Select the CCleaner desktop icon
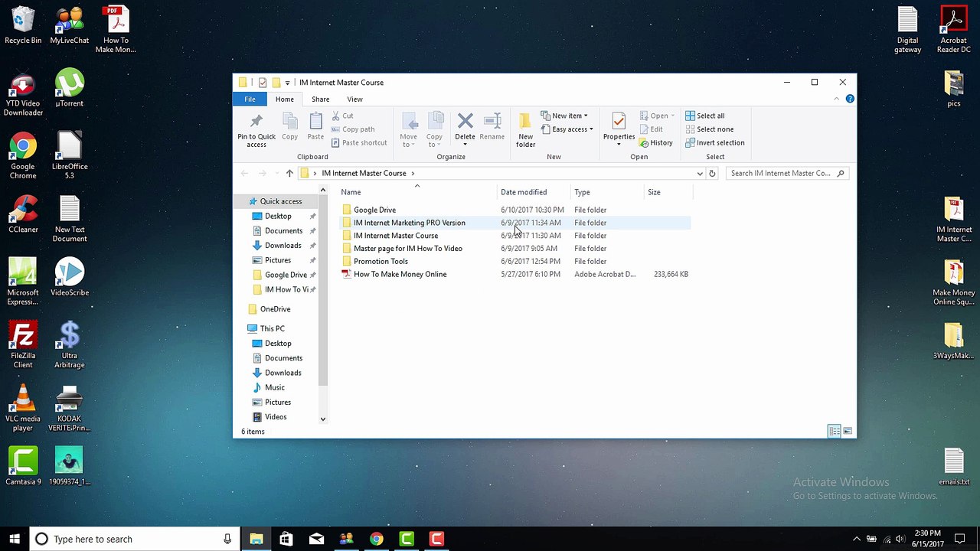Viewport: 980px width, 551px height. pyautogui.click(x=23, y=214)
